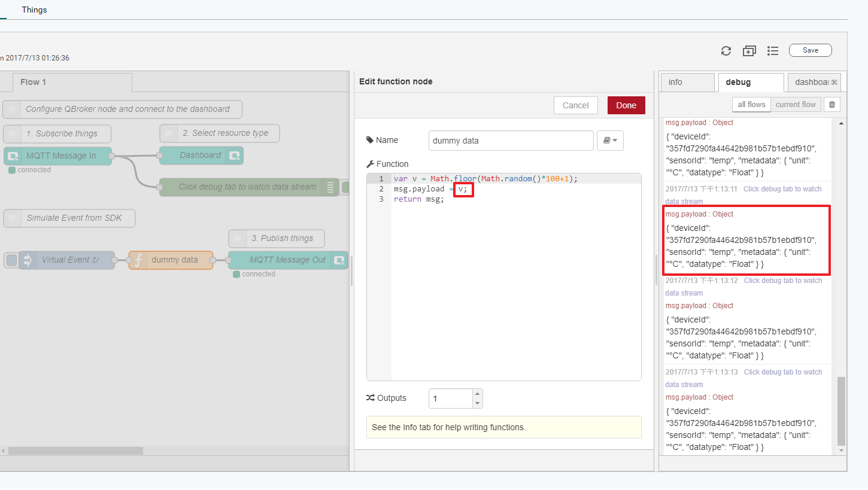Screen dimensions: 868x490
Task: Select the 'current flow' debug filter
Action: click(796, 105)
